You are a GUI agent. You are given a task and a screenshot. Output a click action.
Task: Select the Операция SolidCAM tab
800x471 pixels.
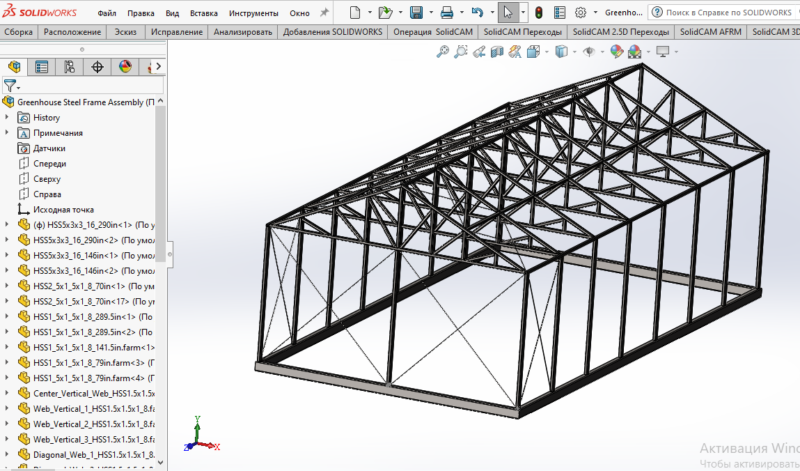pyautogui.click(x=433, y=32)
